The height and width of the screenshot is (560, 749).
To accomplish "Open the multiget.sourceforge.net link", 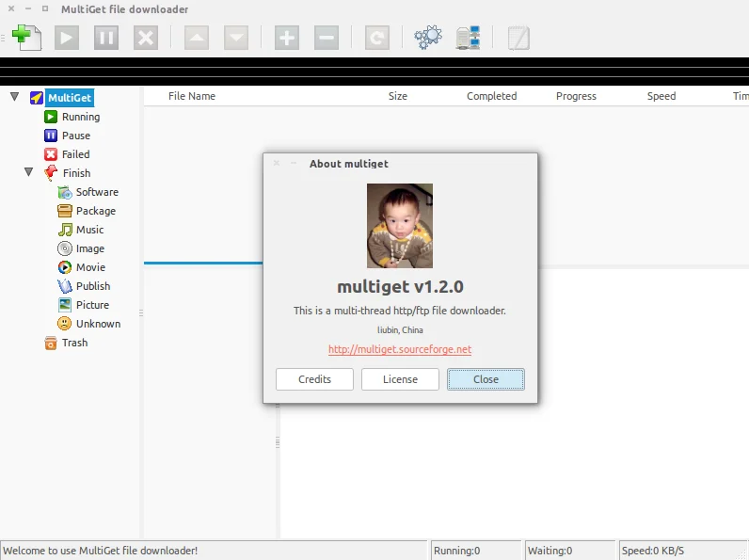I will coord(400,349).
